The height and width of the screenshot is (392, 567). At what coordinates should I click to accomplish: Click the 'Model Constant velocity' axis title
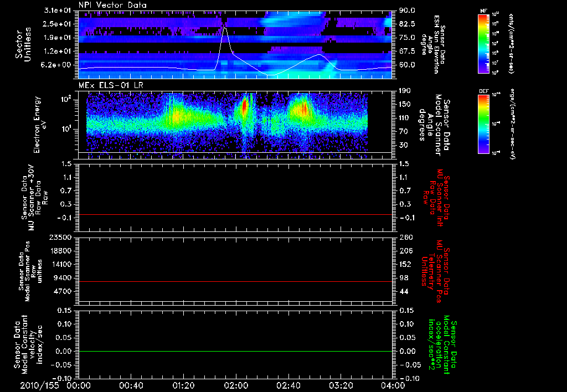pos(28,344)
